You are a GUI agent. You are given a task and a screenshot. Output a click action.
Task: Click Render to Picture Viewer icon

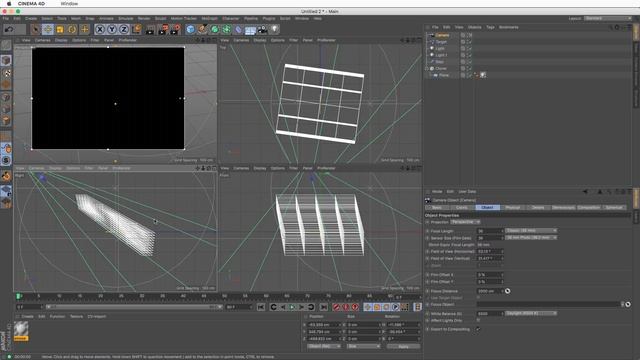click(163, 29)
